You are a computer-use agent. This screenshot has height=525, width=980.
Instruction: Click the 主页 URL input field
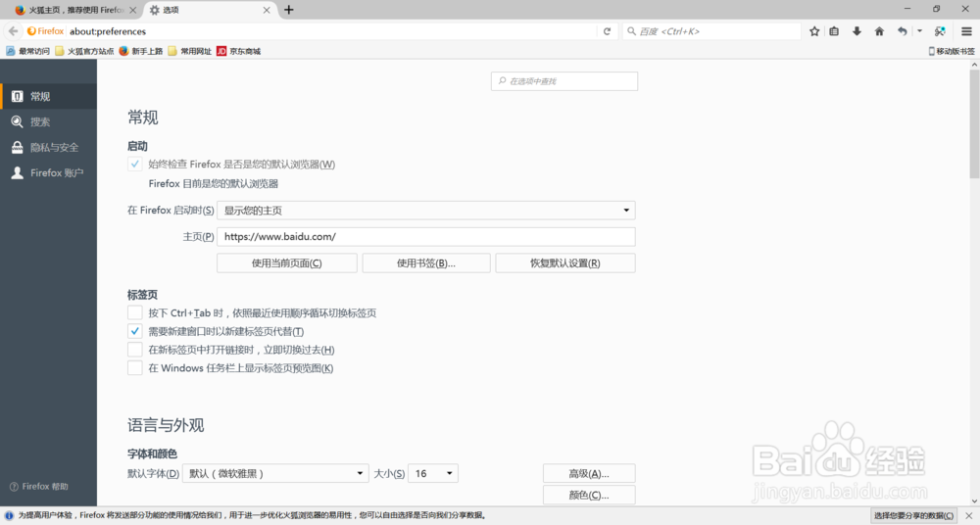425,237
